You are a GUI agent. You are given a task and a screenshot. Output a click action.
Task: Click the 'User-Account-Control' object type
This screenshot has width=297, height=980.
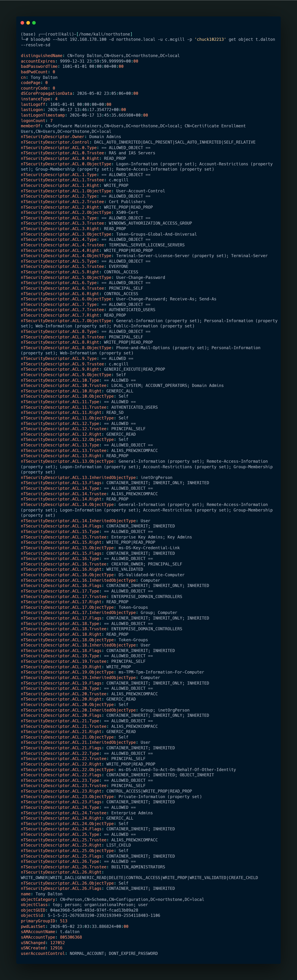(x=141, y=191)
